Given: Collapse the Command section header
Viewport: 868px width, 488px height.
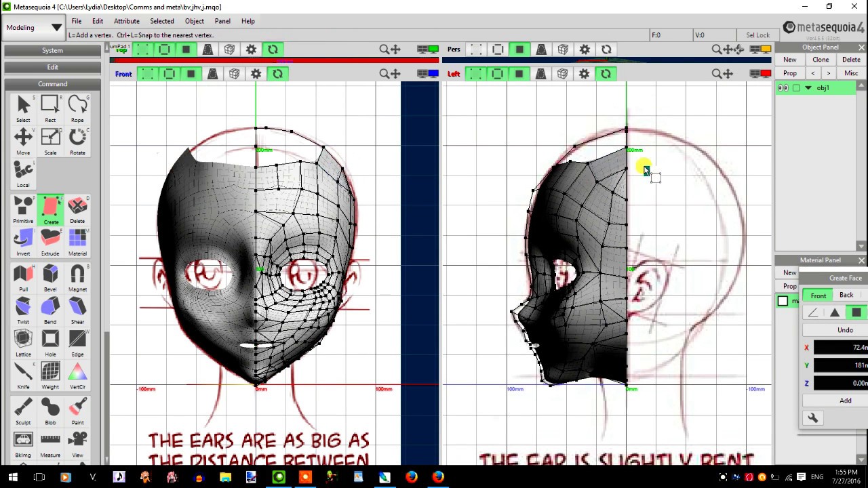Looking at the screenshot, I should tap(52, 84).
